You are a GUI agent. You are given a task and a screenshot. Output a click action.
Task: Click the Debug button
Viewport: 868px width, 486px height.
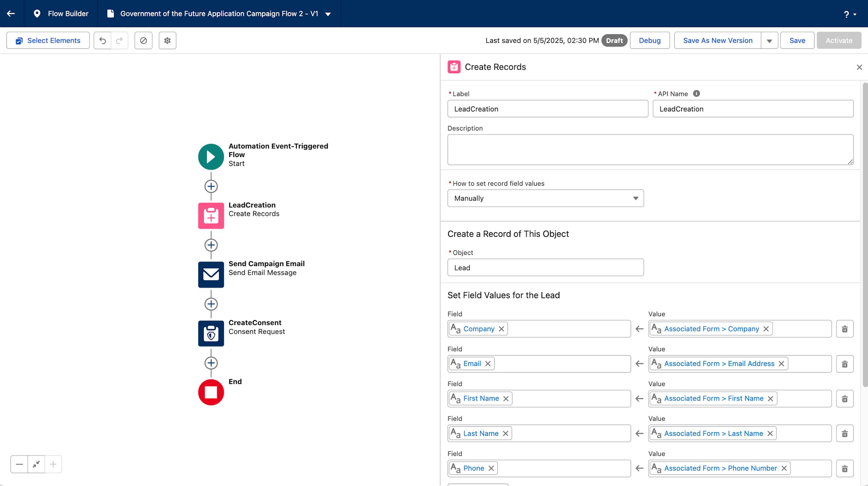click(x=649, y=41)
